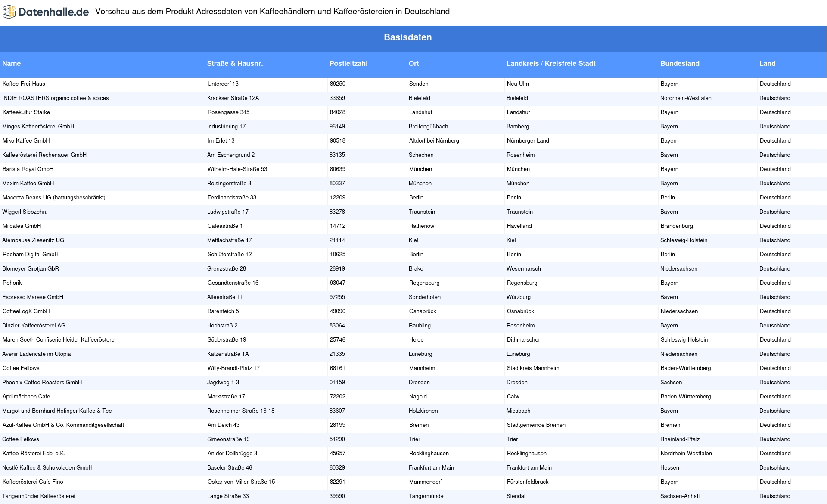The height and width of the screenshot is (504, 827).
Task: Click Nestlé Kaffee & Schokoladen GmbH
Action: tap(47, 468)
